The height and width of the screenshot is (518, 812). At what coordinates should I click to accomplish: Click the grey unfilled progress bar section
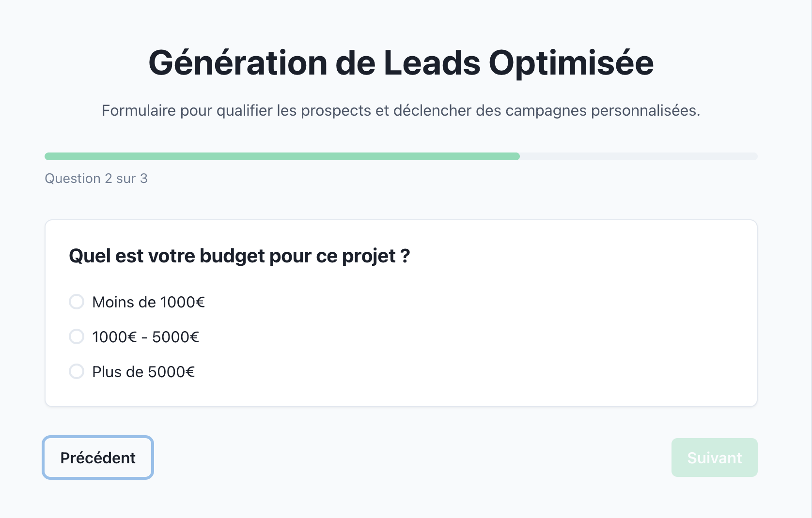point(639,156)
